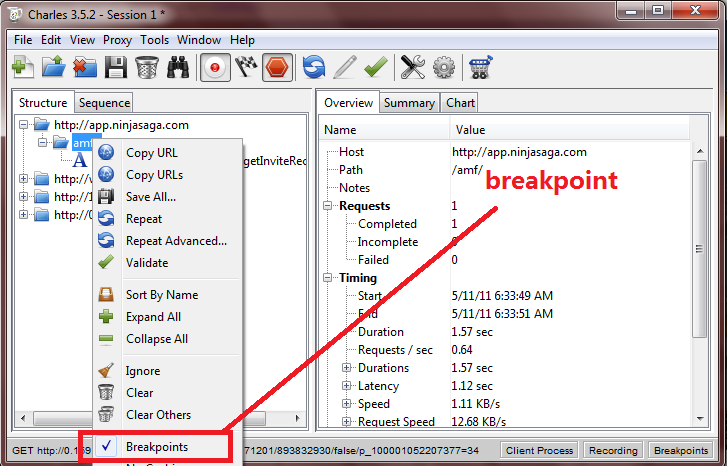Open the File menu
The height and width of the screenshot is (466, 727).
[23, 40]
